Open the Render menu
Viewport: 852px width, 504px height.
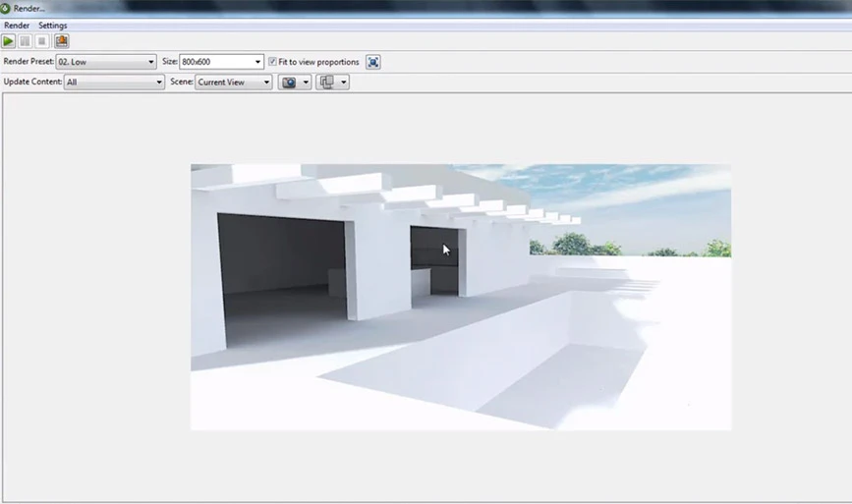17,26
